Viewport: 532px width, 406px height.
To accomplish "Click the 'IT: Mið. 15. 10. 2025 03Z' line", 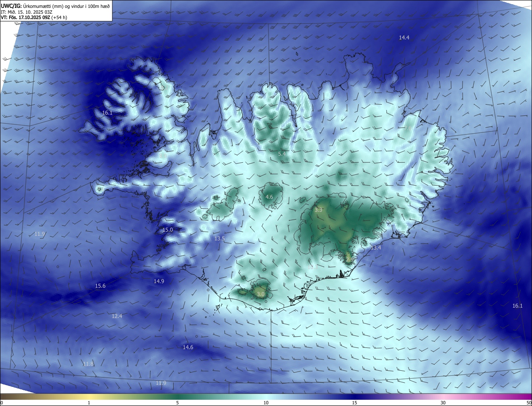I will point(26,12).
